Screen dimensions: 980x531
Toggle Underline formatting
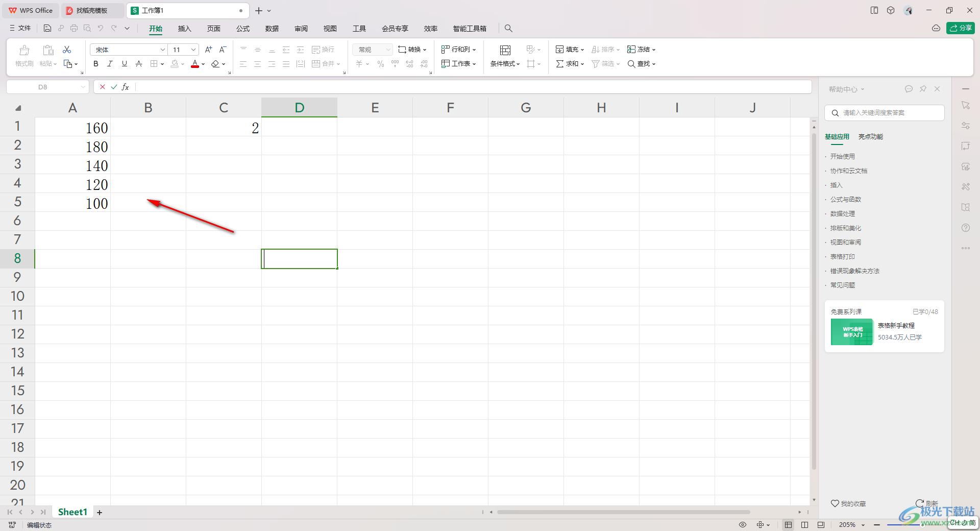click(124, 64)
